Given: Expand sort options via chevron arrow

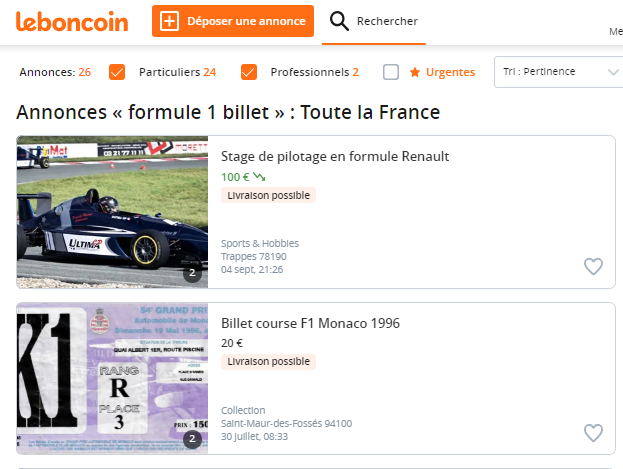Looking at the screenshot, I should (x=613, y=72).
